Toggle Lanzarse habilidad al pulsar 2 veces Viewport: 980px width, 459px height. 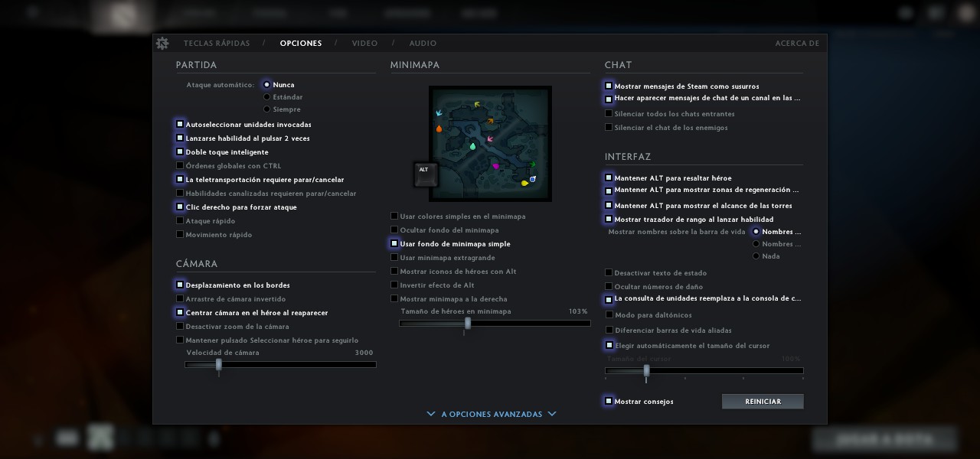point(180,138)
